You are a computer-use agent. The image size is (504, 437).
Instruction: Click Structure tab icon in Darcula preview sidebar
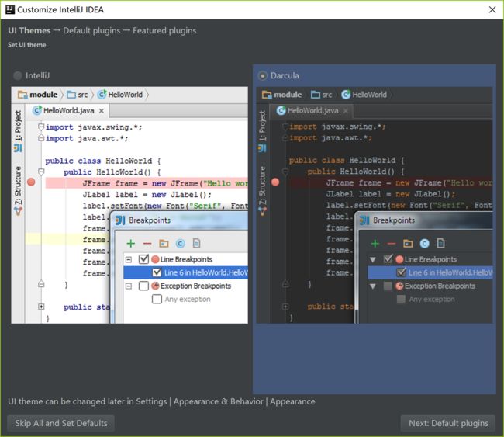pos(262,211)
